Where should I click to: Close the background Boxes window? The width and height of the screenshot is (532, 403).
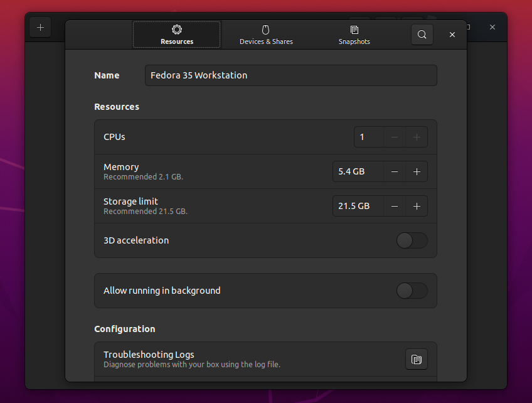tap(492, 27)
